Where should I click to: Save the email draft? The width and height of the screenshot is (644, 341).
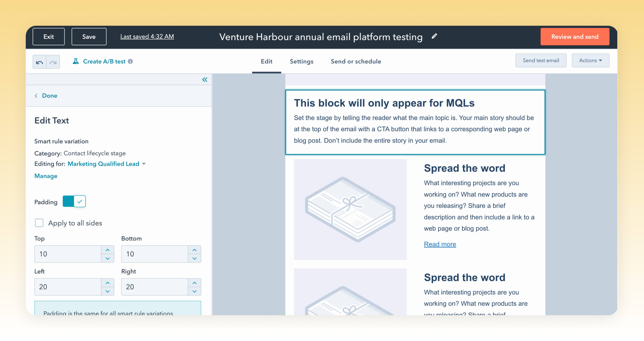89,36
